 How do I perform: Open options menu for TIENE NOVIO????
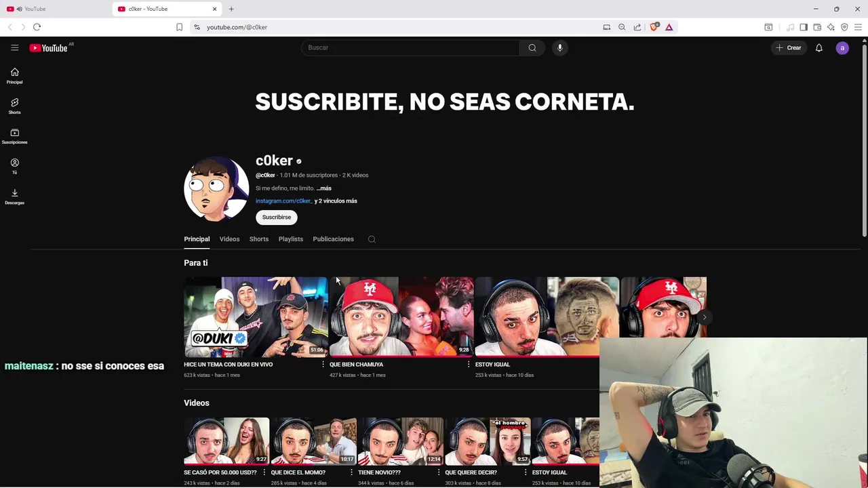click(438, 472)
